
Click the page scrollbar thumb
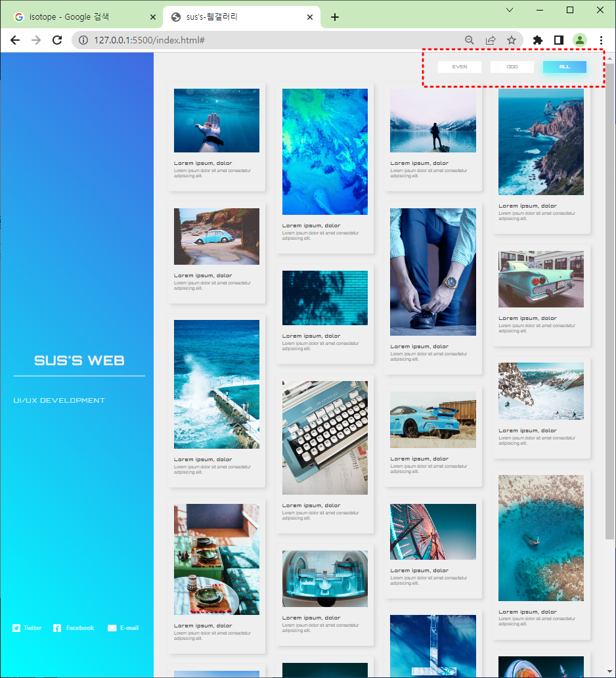[609, 302]
